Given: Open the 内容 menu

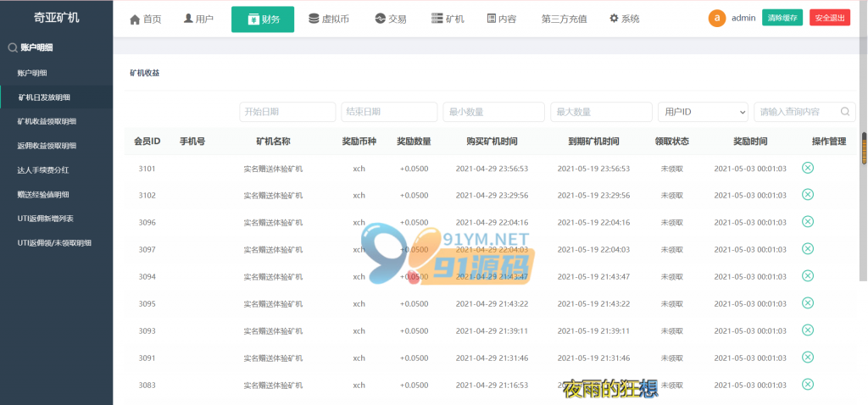Looking at the screenshot, I should (502, 19).
